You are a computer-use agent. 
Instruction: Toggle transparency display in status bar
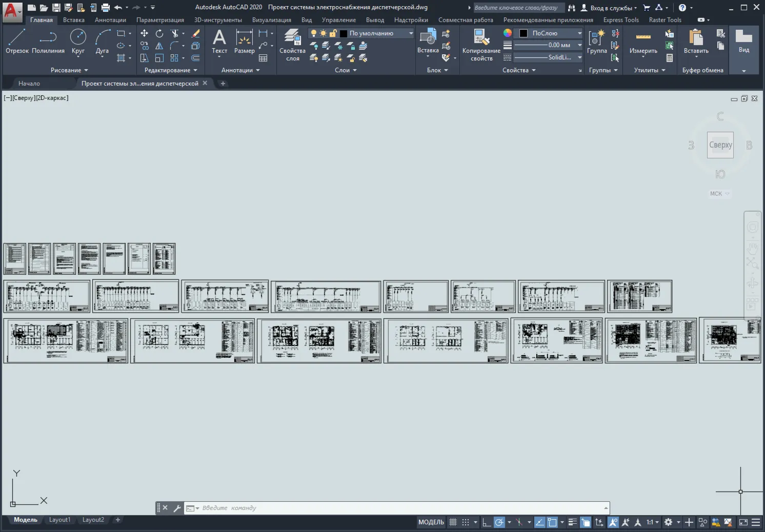tap(586, 522)
